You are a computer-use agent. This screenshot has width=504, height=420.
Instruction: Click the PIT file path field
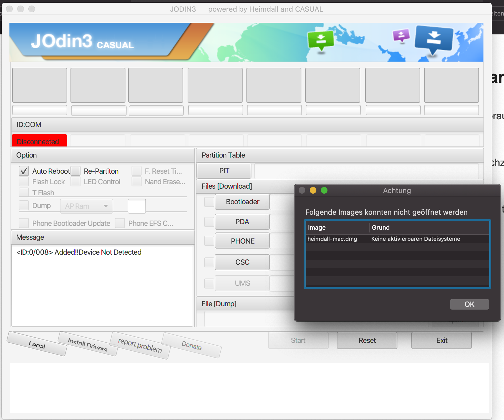367,171
